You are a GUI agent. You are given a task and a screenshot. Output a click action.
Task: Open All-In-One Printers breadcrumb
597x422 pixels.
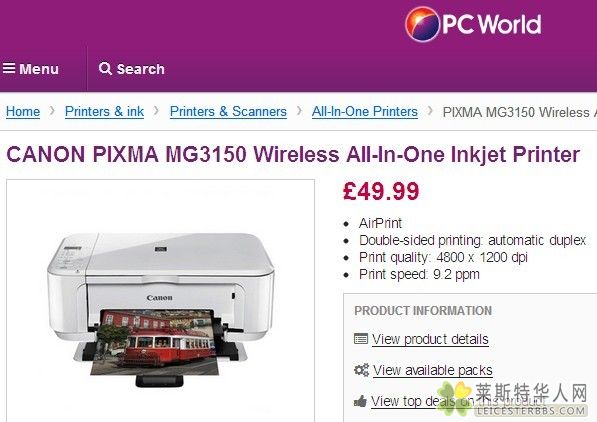pos(365,112)
